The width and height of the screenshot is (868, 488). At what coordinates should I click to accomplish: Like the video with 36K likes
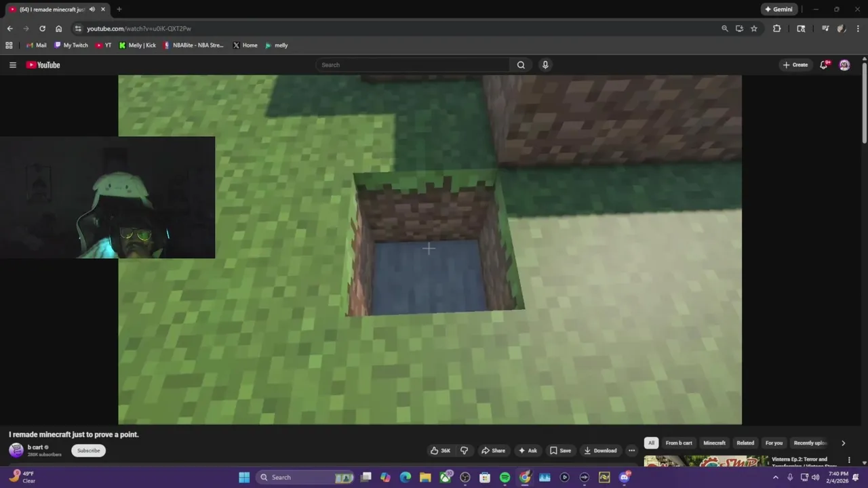pos(440,451)
